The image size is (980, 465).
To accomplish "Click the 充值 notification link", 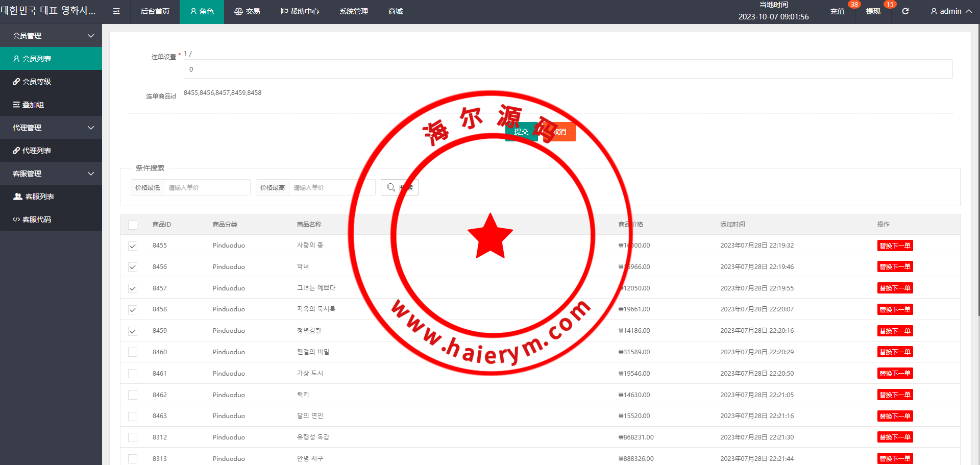I will pyautogui.click(x=837, y=11).
